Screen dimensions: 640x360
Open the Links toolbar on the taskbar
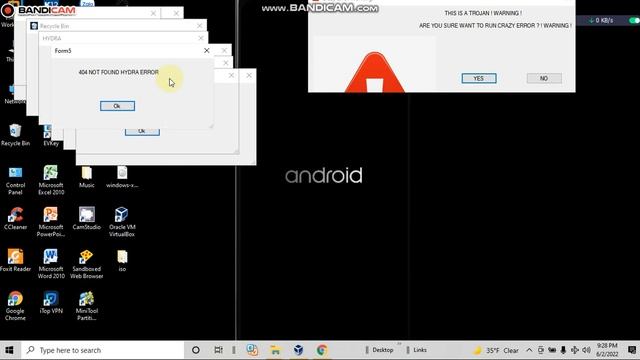[x=420, y=350]
